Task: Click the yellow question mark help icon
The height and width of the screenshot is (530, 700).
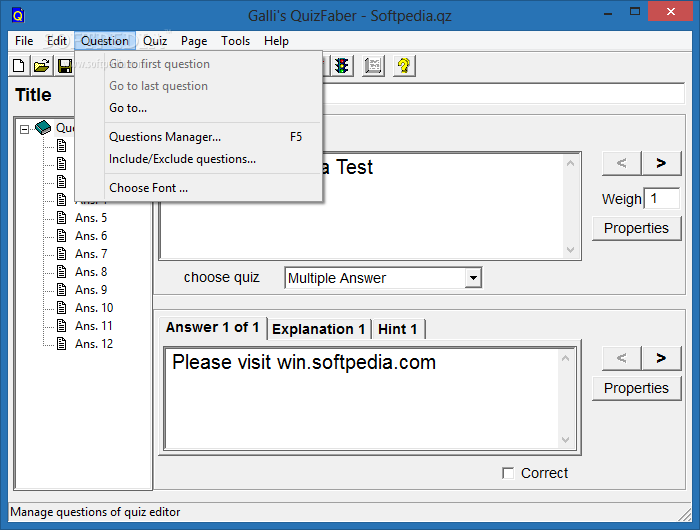Action: click(x=404, y=66)
